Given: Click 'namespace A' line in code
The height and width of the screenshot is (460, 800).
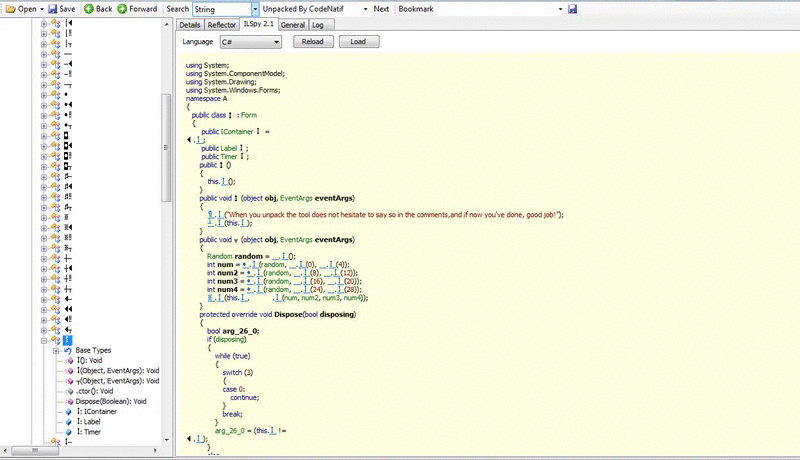Looking at the screenshot, I should coord(206,98).
